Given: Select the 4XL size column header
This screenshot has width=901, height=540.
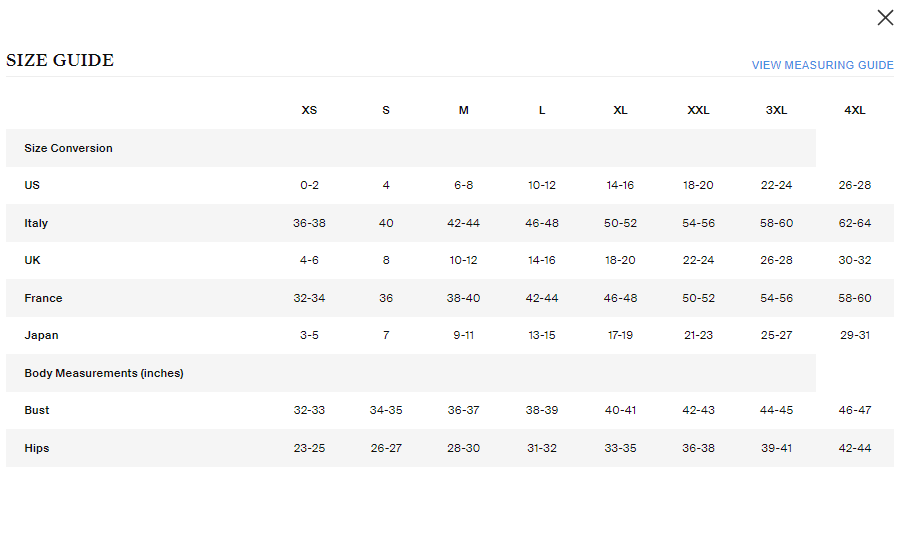Looking at the screenshot, I should tap(854, 110).
